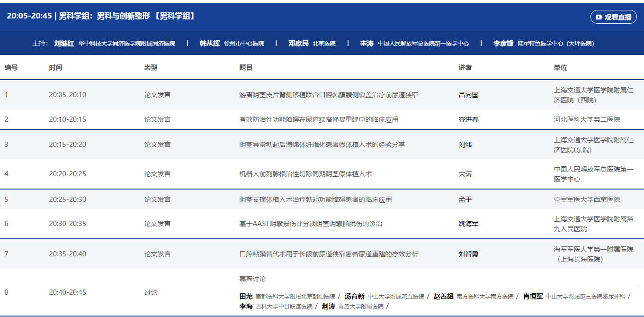Image resolution: width=644 pixels, height=317 pixels.
Task: Open talk 机器人前列腺根治性切除同期阴茎假体植入术
Action: (x=305, y=174)
